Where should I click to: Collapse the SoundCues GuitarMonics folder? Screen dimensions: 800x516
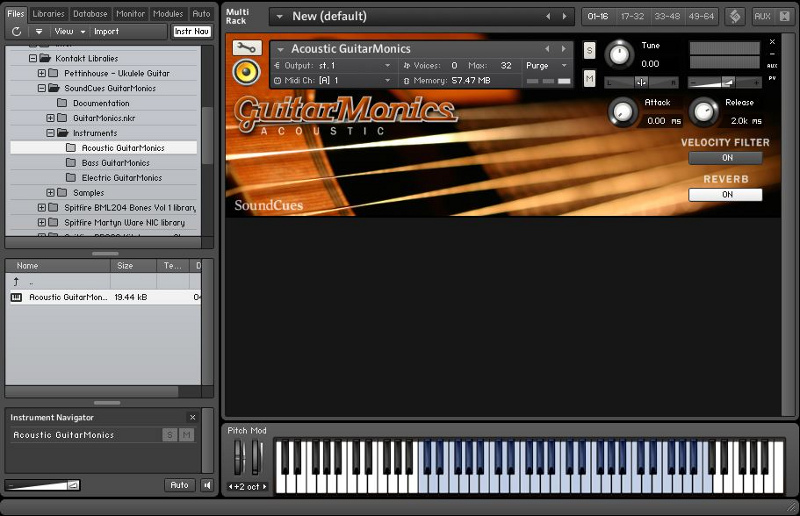(x=42, y=88)
